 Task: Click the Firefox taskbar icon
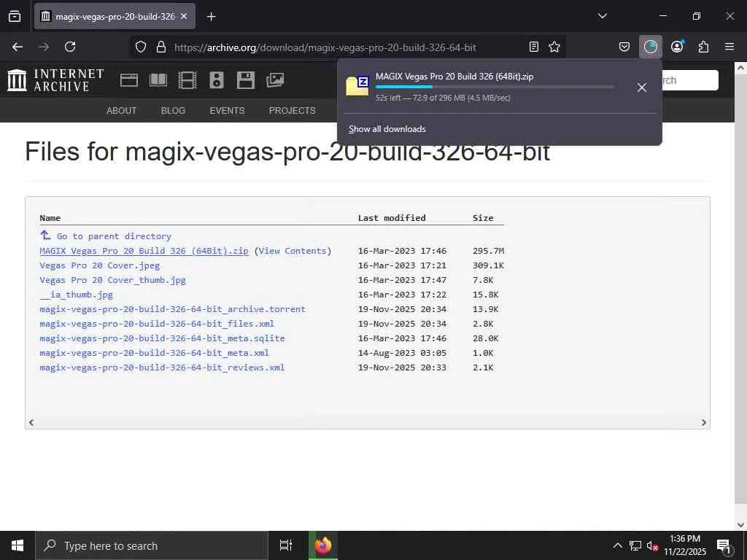323,545
